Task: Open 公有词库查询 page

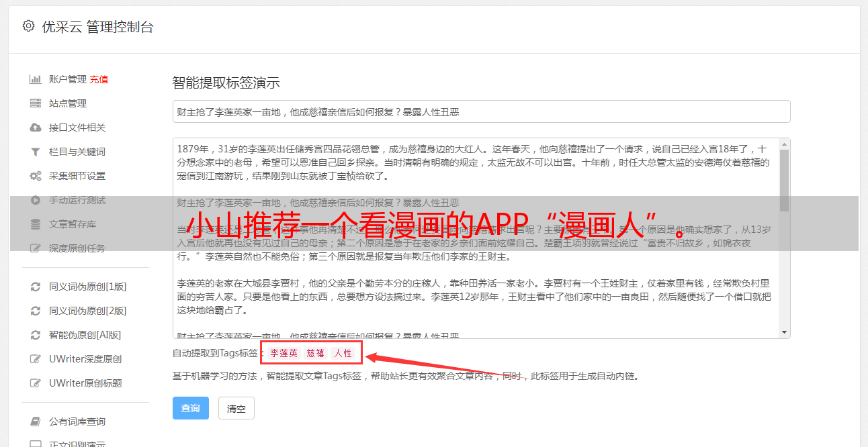Action: coord(79,421)
